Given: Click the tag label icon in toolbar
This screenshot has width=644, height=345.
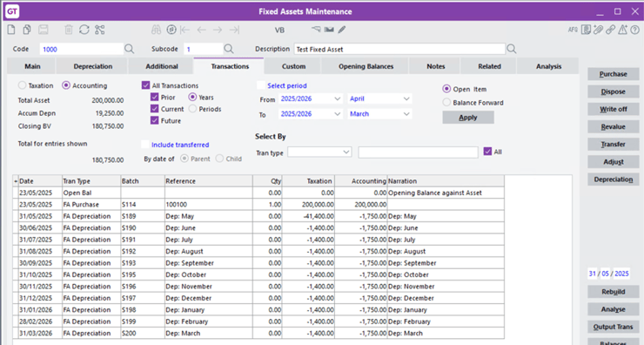Looking at the screenshot, I should pos(316,30).
